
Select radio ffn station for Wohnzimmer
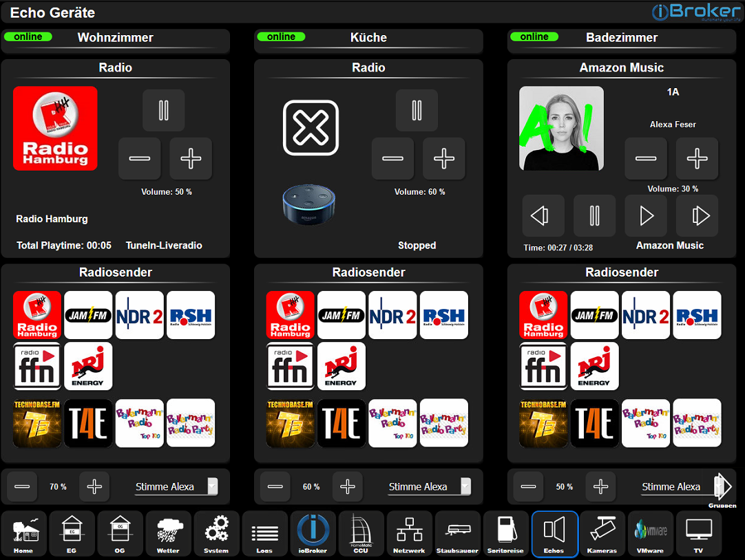(x=37, y=367)
